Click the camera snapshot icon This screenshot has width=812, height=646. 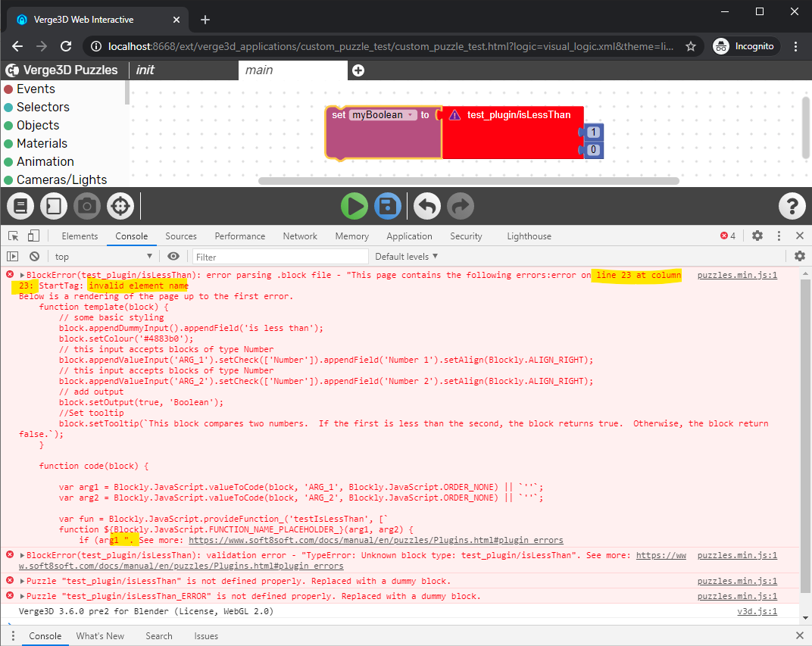87,206
